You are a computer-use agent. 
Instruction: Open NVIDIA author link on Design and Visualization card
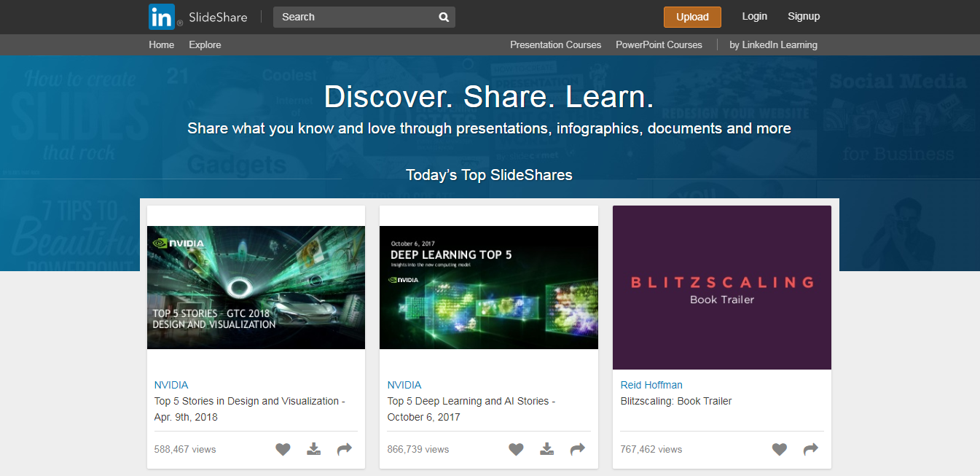[171, 385]
